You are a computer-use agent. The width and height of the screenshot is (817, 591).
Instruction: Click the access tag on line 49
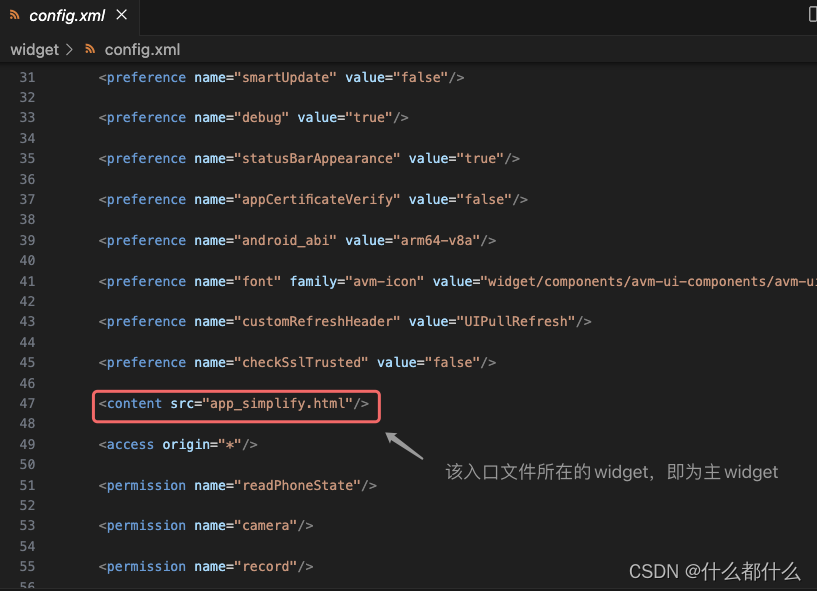130,445
